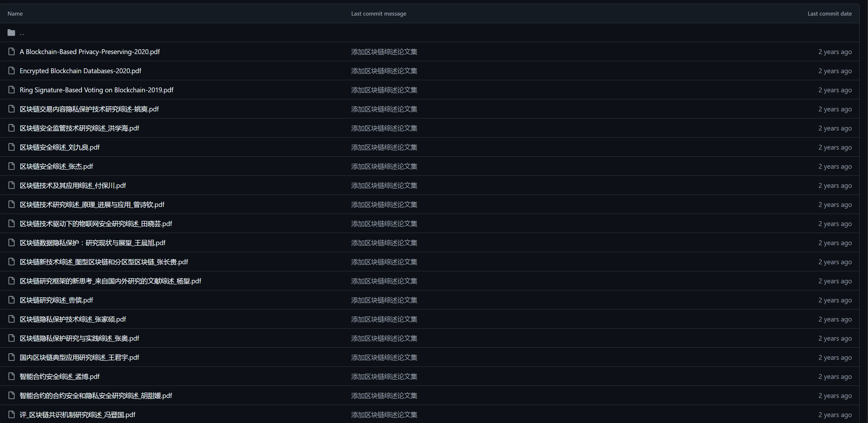
Task: Click file icon beside 区块链技术及其应用综述_付保川.pdf
Action: click(12, 185)
